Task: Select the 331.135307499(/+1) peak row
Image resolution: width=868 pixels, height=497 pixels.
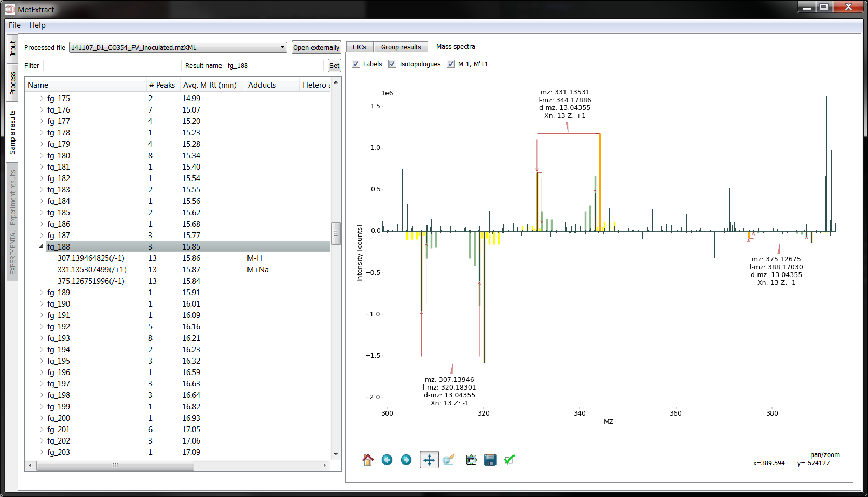Action: (178, 269)
